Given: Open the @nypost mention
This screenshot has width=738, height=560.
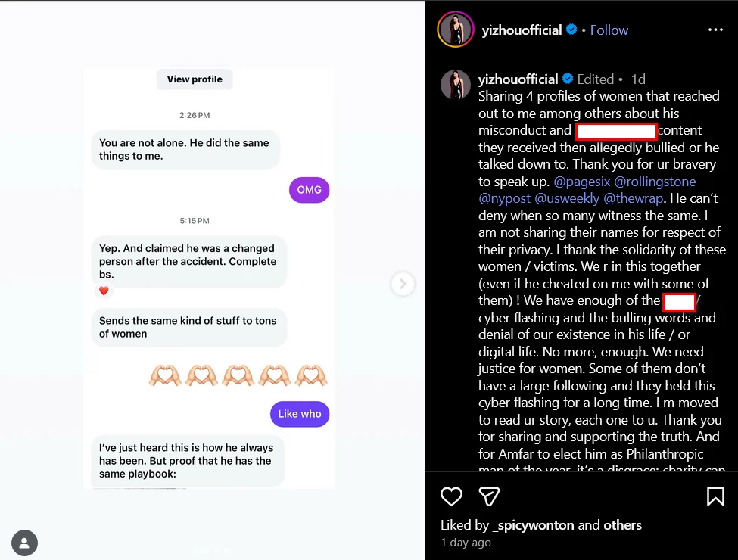Looking at the screenshot, I should point(505,198).
